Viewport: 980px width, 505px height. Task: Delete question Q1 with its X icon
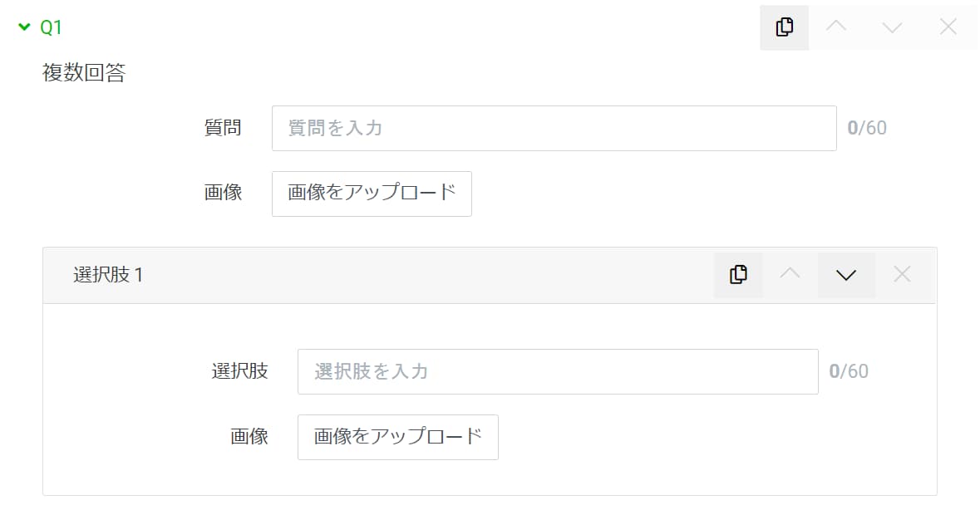(x=948, y=27)
